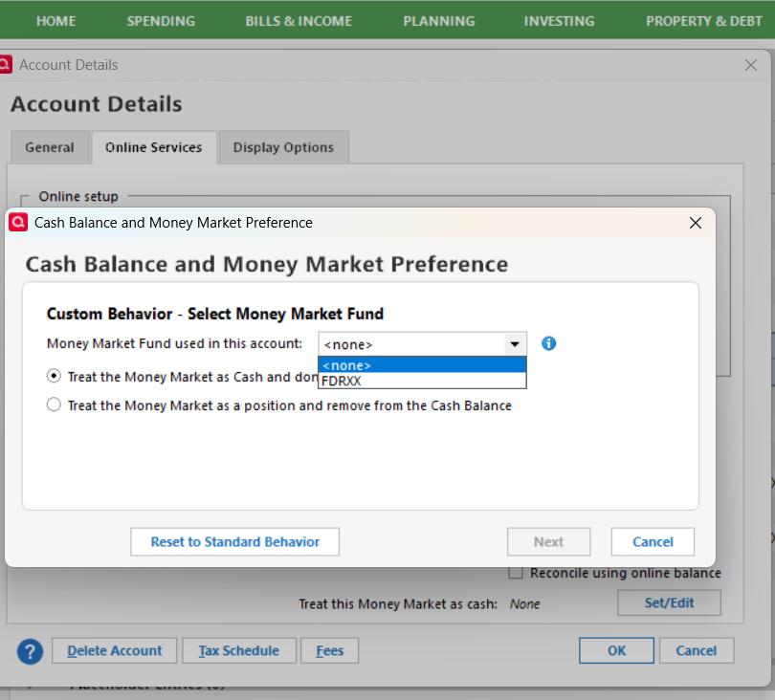This screenshot has height=700, width=775.
Task: Open help with the blue question mark icon
Action: click(31, 651)
